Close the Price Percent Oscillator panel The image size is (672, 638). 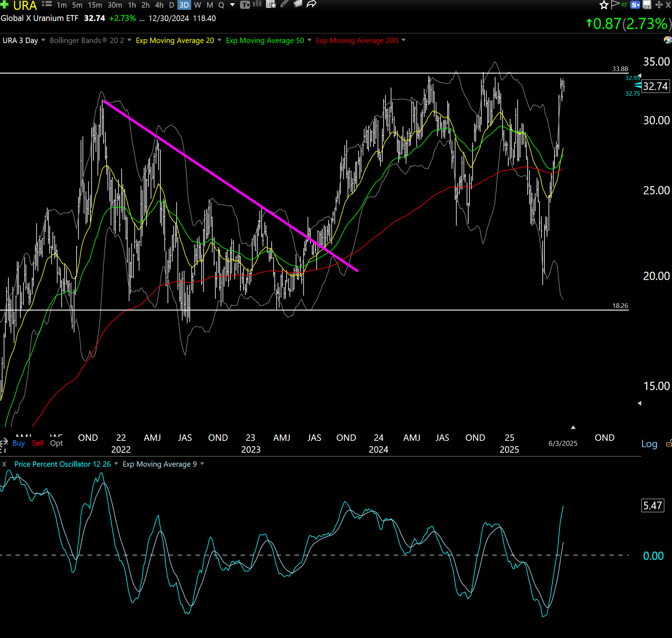coord(4,464)
